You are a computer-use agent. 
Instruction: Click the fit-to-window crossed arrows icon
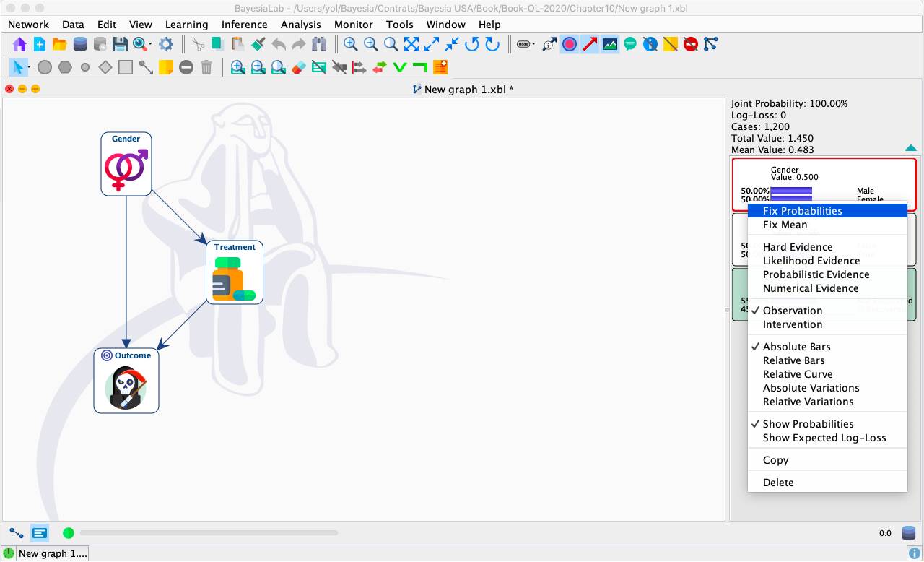[x=411, y=44]
